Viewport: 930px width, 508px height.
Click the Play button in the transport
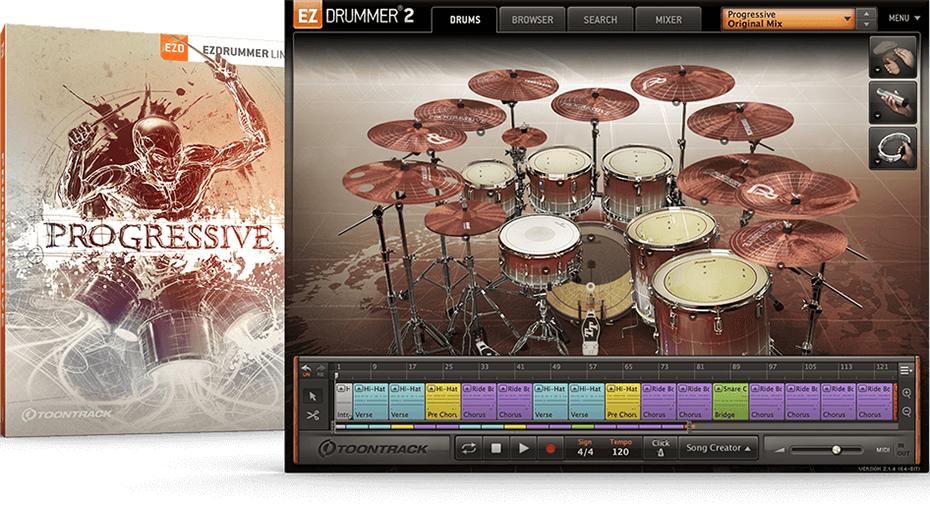point(522,449)
